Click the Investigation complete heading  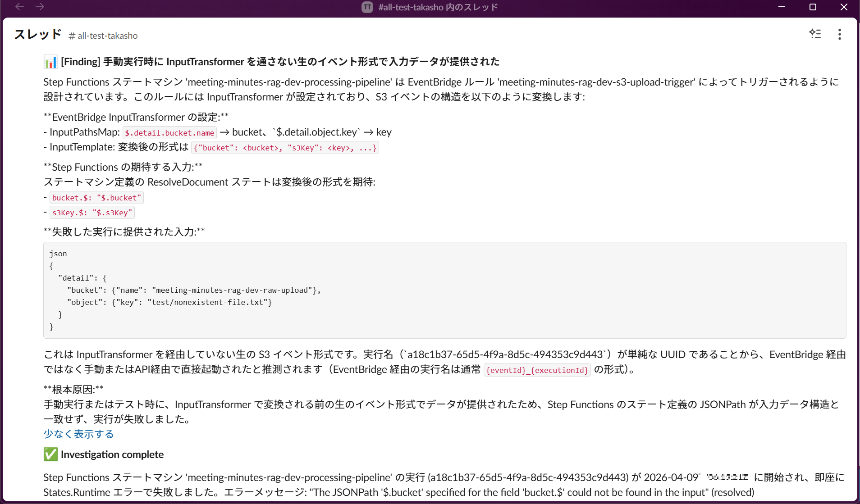(x=112, y=454)
